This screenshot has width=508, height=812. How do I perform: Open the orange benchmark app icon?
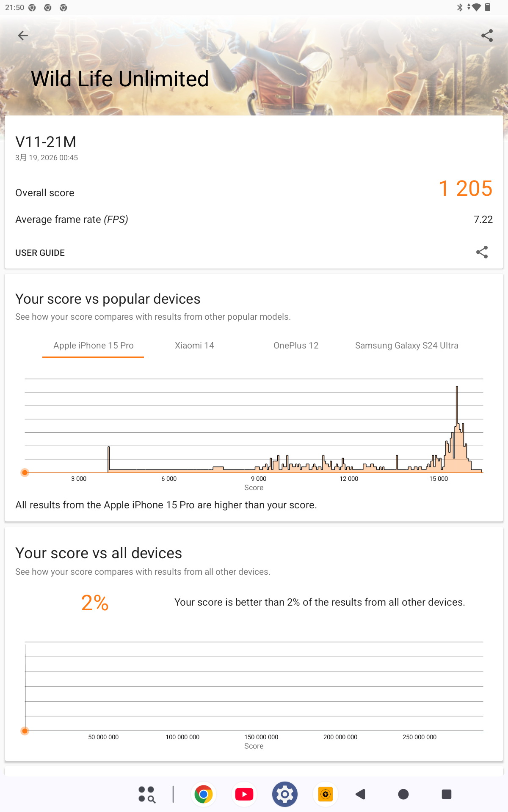(325, 794)
